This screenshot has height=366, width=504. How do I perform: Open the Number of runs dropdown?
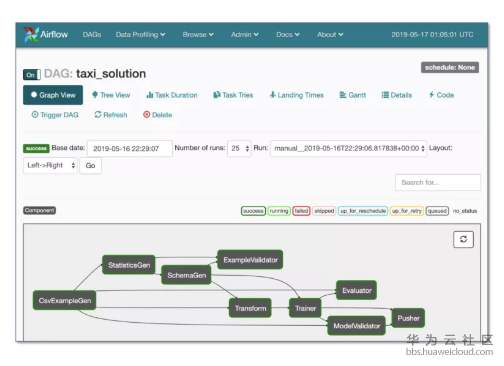point(239,148)
